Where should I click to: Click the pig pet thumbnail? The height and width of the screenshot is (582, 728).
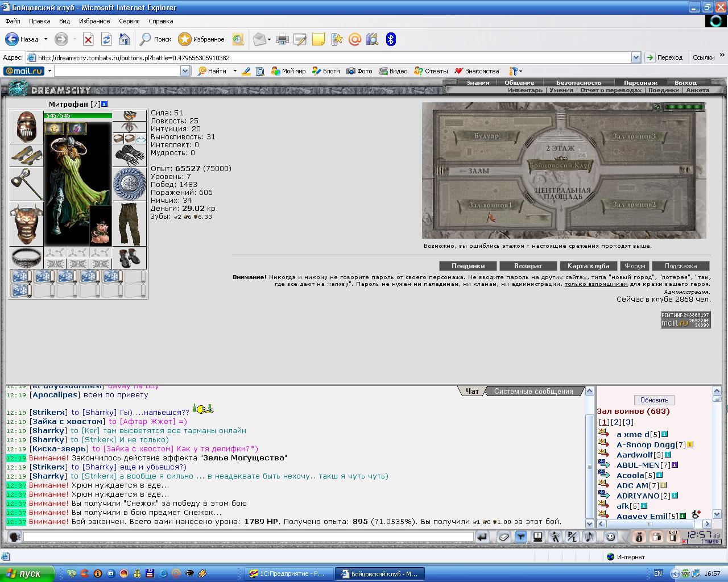click(x=101, y=226)
